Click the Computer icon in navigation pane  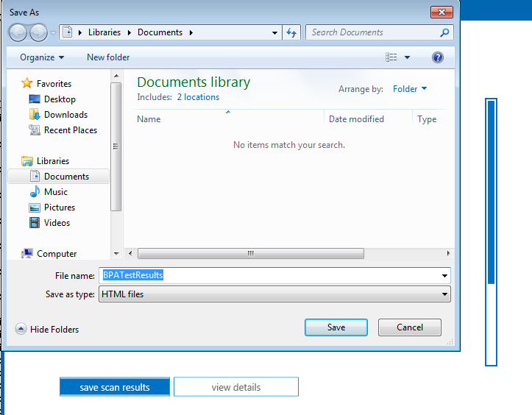point(26,253)
